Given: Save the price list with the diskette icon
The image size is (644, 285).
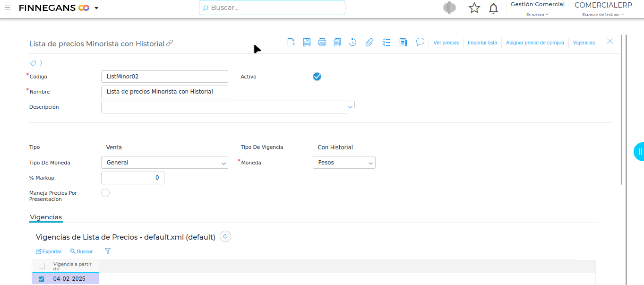Looking at the screenshot, I should coord(307,43).
